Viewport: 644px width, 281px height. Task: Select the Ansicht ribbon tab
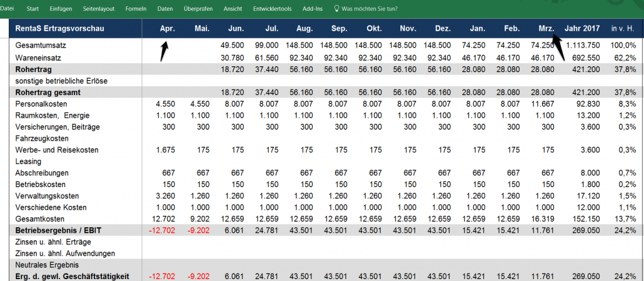[233, 9]
